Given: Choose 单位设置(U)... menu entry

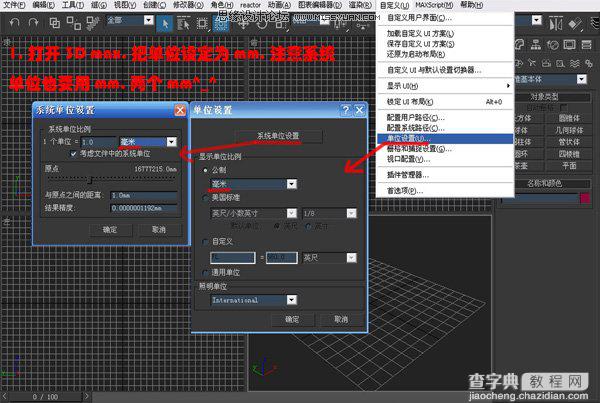Looking at the screenshot, I should (x=445, y=138).
